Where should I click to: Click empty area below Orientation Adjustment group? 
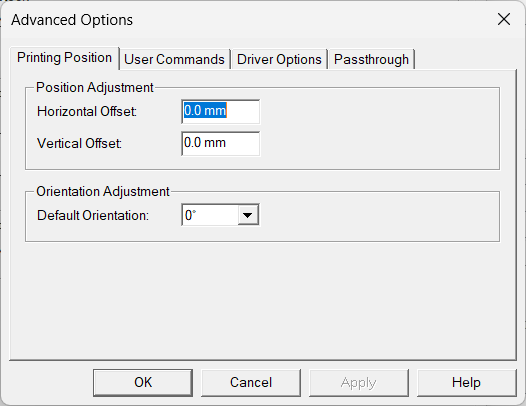point(262,300)
